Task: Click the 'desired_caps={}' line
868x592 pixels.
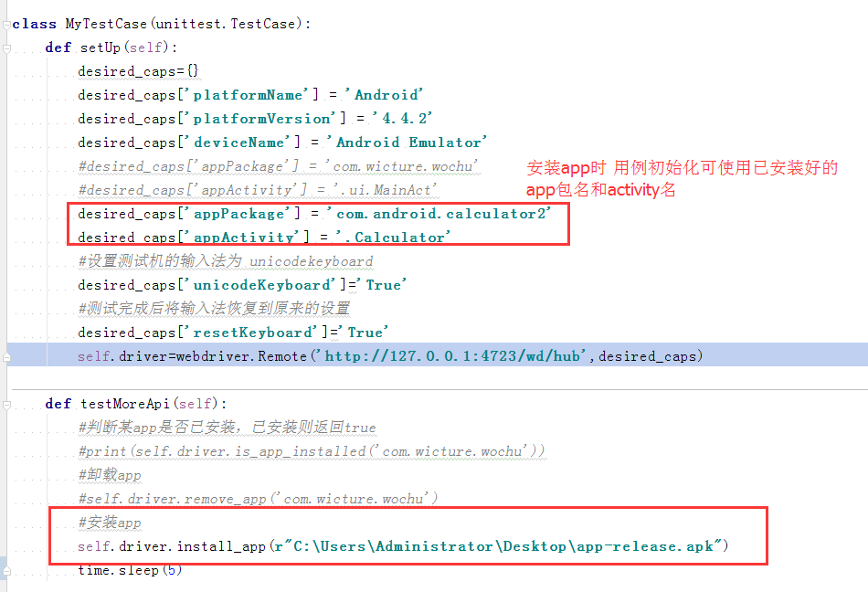Action: pyautogui.click(x=138, y=71)
